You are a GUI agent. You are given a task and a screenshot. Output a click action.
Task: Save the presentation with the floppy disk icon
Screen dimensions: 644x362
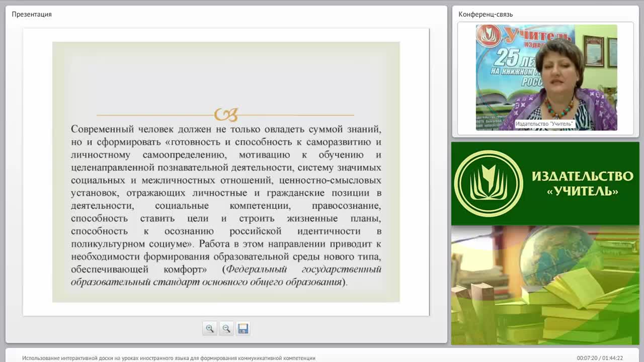coord(243,328)
